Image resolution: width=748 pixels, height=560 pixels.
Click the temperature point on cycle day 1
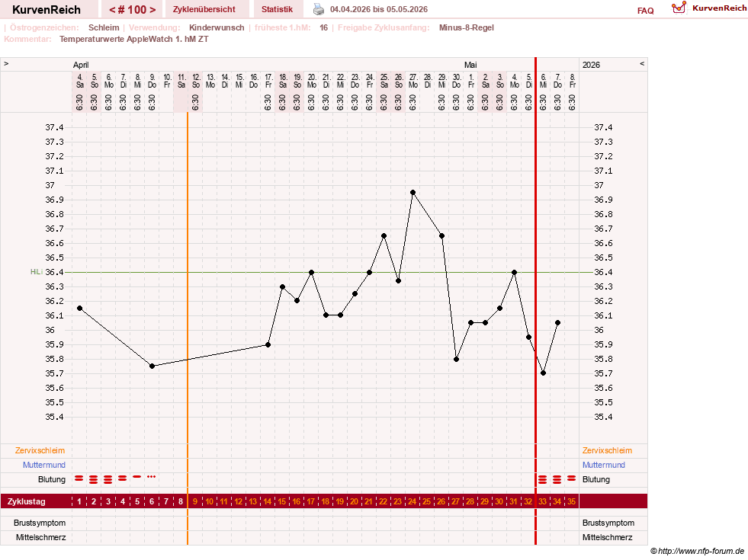(x=79, y=309)
